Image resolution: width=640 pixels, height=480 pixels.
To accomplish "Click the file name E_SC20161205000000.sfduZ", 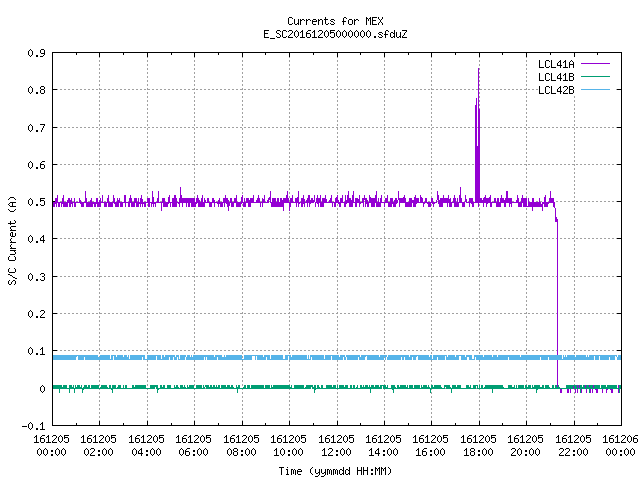I will tap(335, 34).
